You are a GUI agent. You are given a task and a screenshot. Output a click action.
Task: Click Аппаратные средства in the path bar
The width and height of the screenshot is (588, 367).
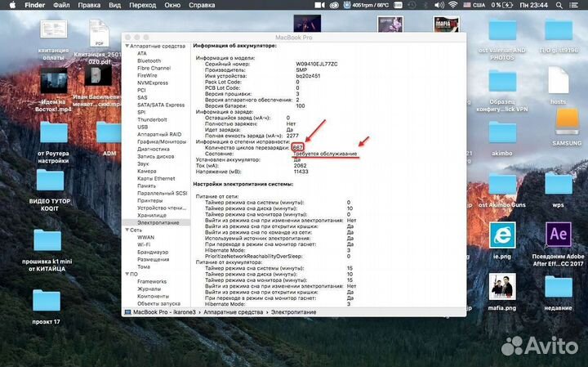pyautogui.click(x=234, y=312)
